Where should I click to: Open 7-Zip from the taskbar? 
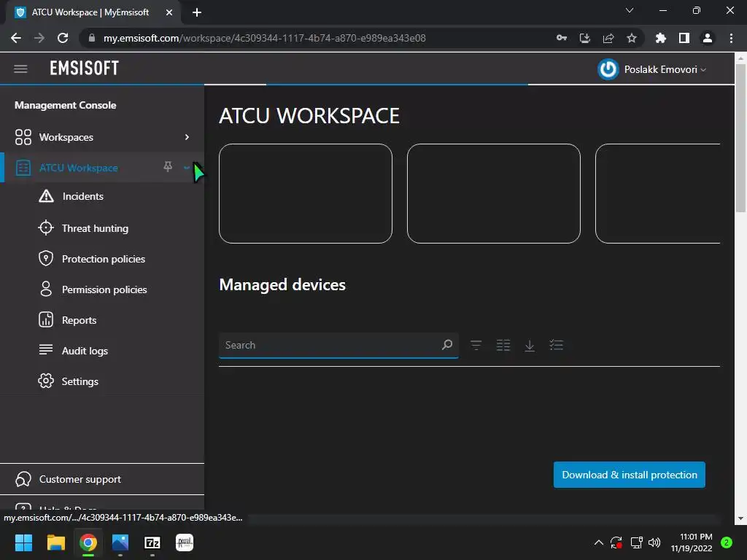coord(152,542)
